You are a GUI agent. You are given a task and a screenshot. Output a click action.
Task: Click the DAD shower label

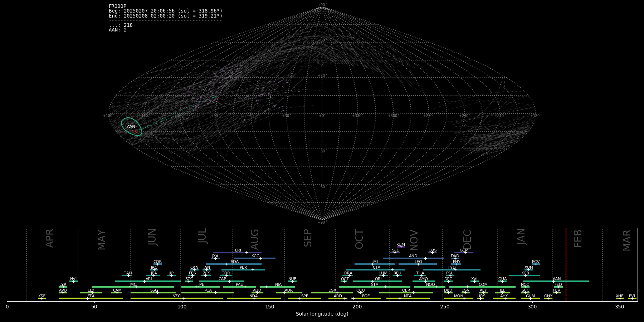(x=455, y=256)
